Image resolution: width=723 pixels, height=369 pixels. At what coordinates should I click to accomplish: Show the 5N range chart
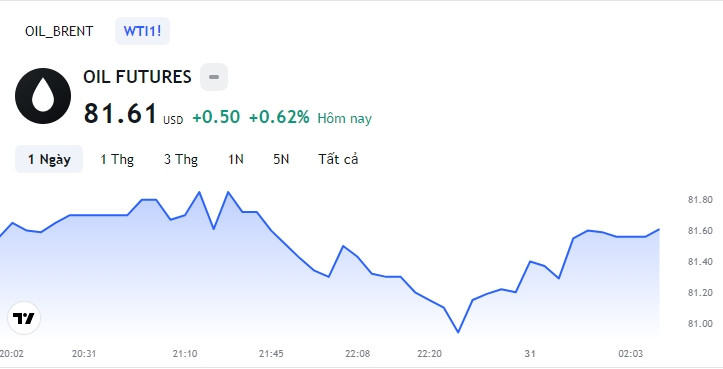[x=281, y=159]
